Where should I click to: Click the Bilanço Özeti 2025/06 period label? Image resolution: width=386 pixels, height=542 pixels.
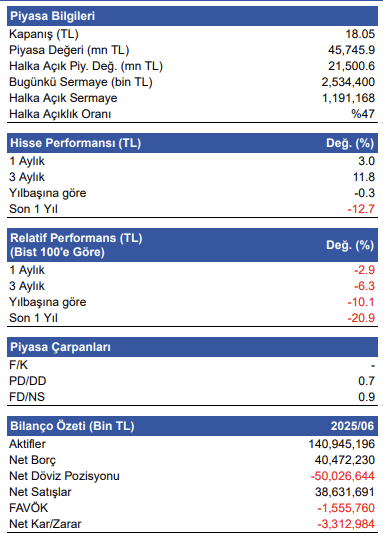352,426
